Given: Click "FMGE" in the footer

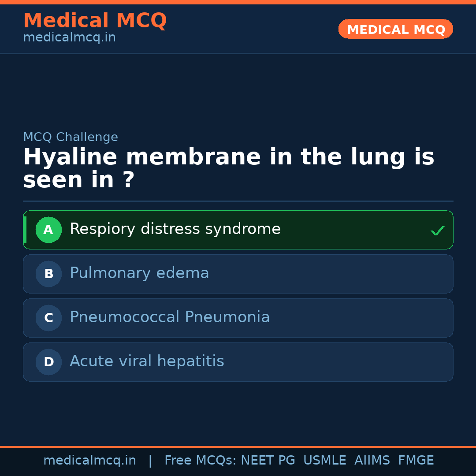Looking at the screenshot, I should click(x=416, y=461).
